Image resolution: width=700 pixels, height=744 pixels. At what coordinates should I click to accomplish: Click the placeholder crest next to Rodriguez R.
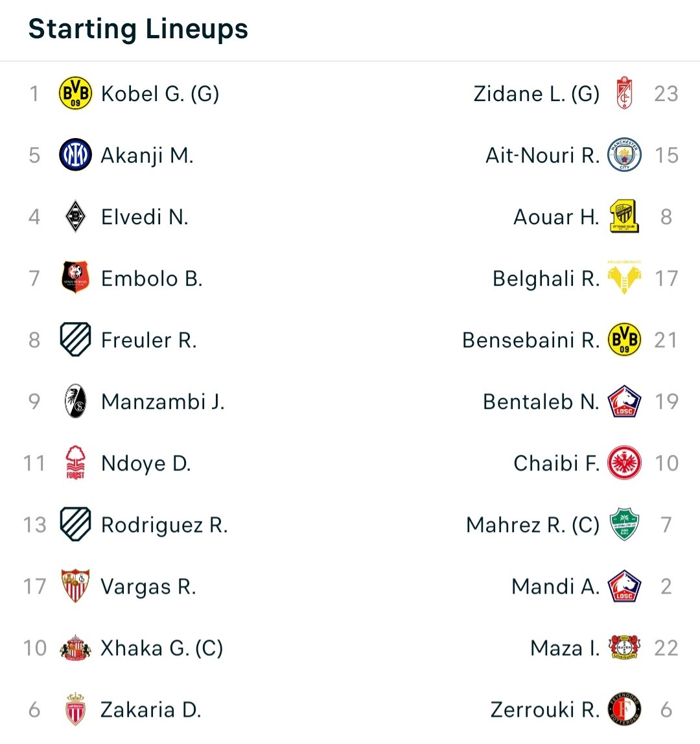pos(75,524)
